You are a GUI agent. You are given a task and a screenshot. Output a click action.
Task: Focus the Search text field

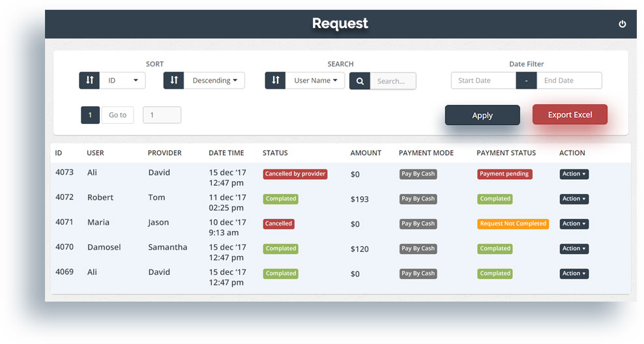coord(393,81)
